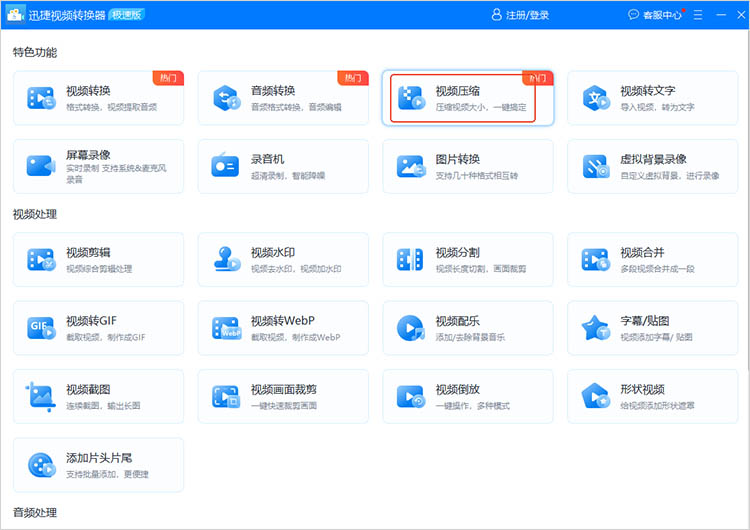Select the 视频压缩 compression icon
750x530 pixels.
411,98
